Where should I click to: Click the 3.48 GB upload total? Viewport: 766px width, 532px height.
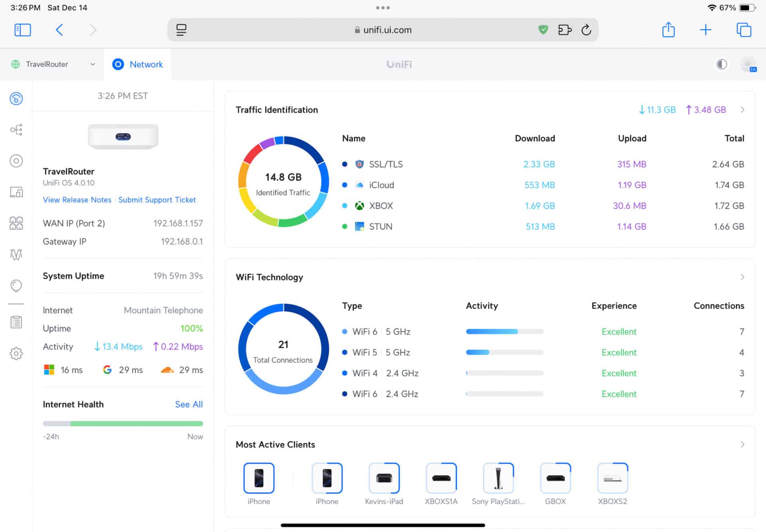pos(705,110)
